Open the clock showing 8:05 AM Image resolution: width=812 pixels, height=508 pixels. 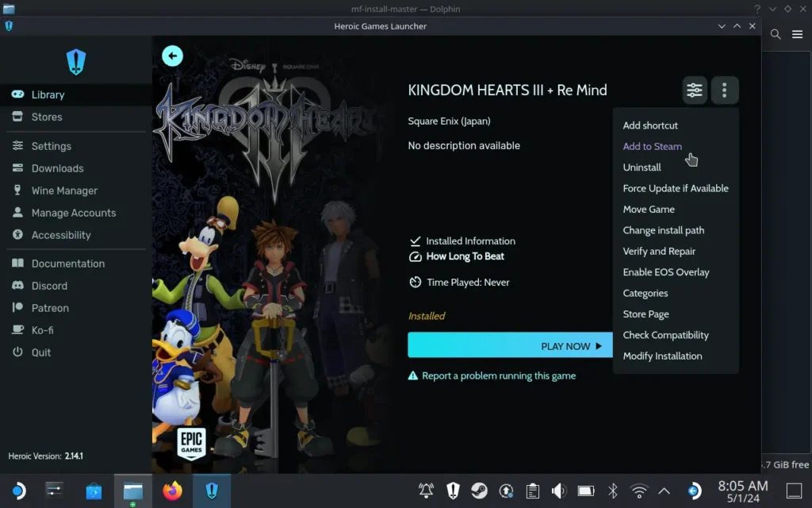pyautogui.click(x=742, y=491)
